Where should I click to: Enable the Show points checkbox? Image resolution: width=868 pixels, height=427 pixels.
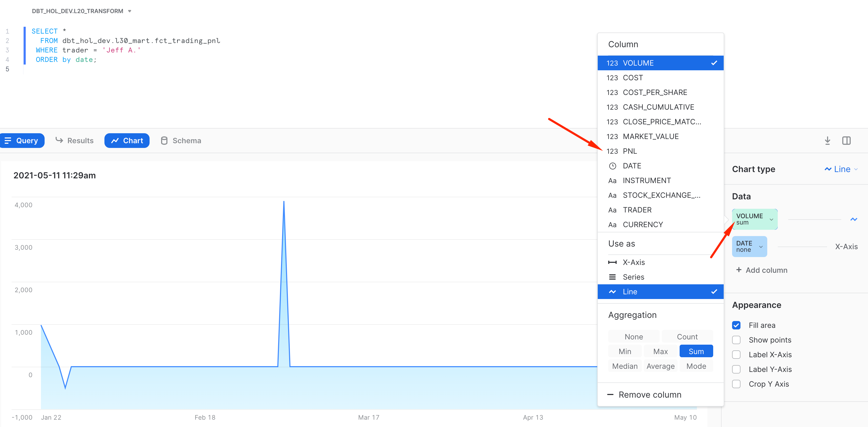[736, 340]
